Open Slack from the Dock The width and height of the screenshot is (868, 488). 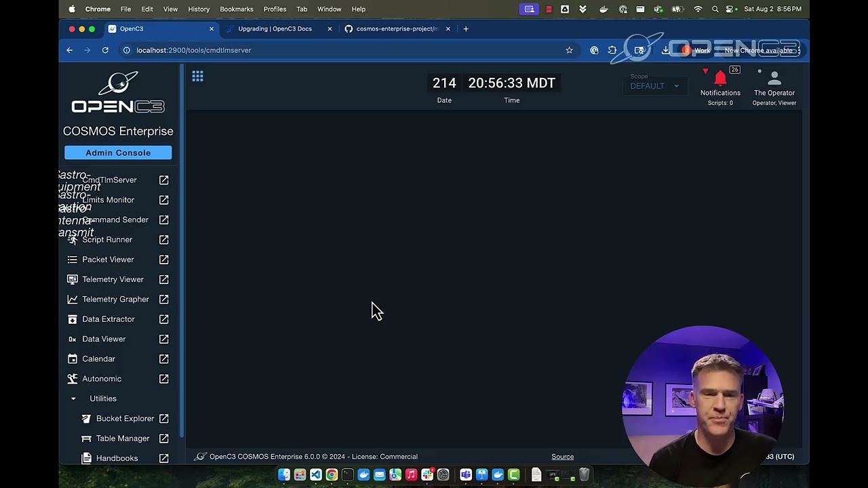[x=427, y=475]
